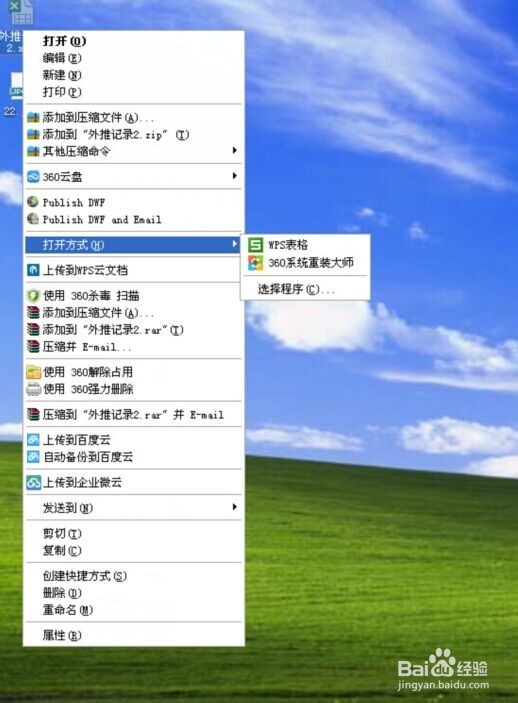Click 使用 360强力删除 entry text

click(x=88, y=389)
